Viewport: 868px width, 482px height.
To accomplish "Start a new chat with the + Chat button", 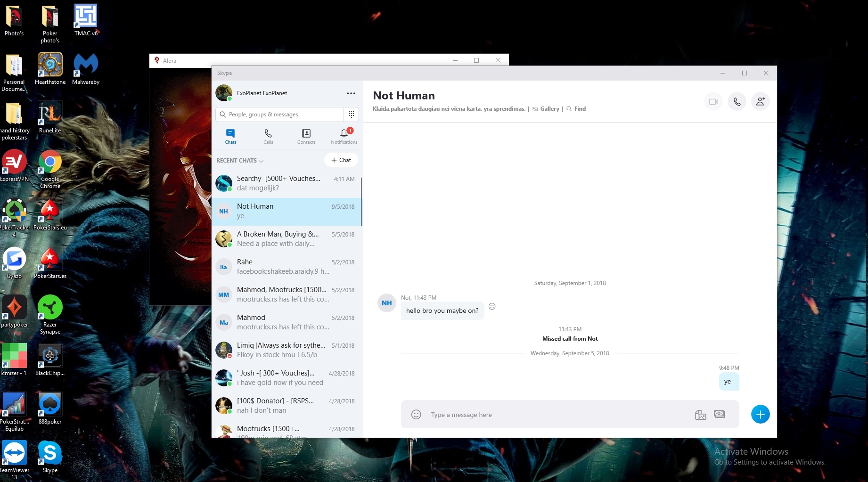I will 341,160.
